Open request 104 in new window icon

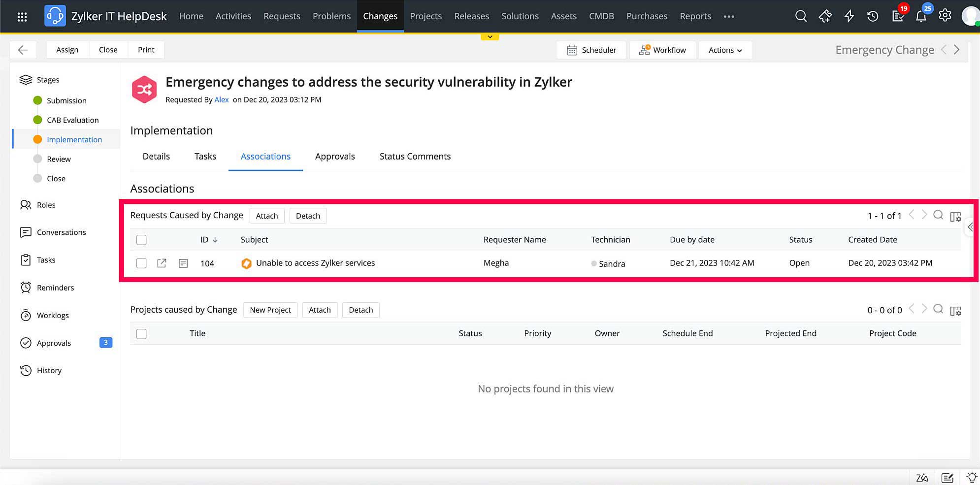click(x=162, y=263)
